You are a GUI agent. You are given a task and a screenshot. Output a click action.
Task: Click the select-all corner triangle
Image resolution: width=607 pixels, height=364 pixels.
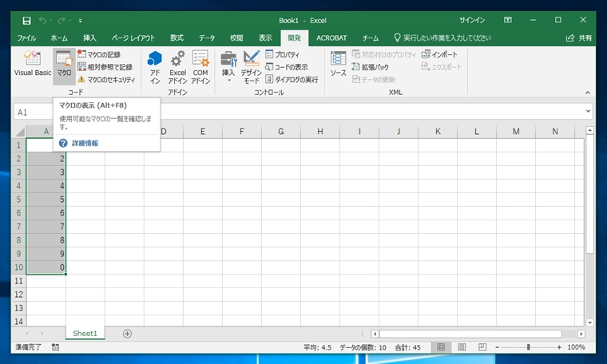20,132
